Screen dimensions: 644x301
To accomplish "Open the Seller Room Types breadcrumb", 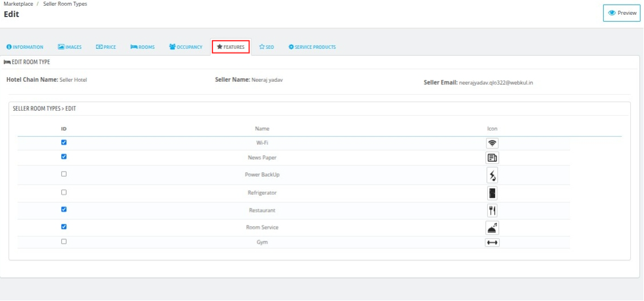I will click(65, 4).
